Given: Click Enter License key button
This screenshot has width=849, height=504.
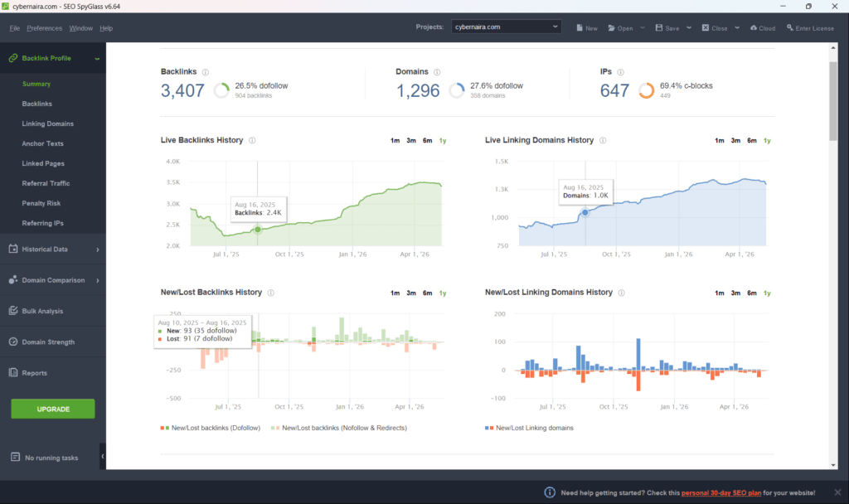Looking at the screenshot, I should tap(810, 28).
